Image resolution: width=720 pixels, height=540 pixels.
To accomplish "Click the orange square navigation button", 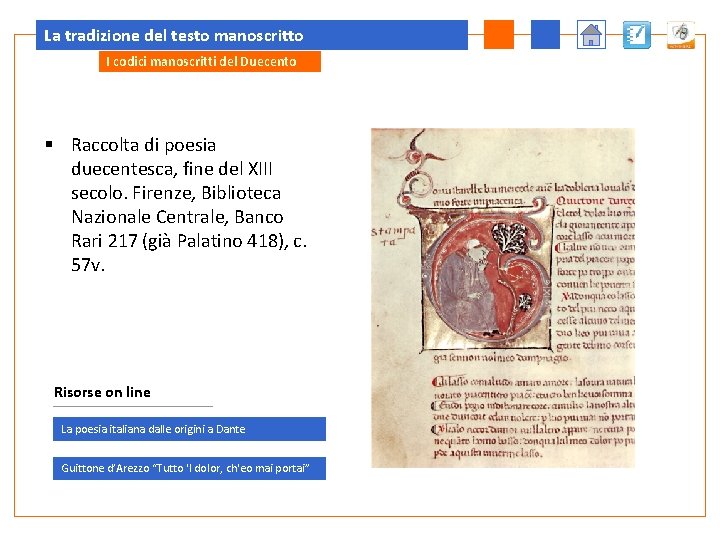I will (x=499, y=34).
